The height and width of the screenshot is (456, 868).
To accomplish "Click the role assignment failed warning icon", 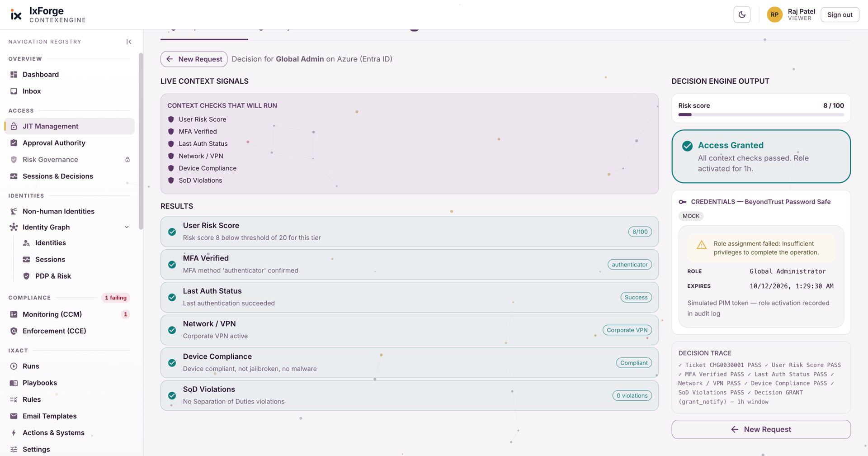I will pyautogui.click(x=701, y=245).
